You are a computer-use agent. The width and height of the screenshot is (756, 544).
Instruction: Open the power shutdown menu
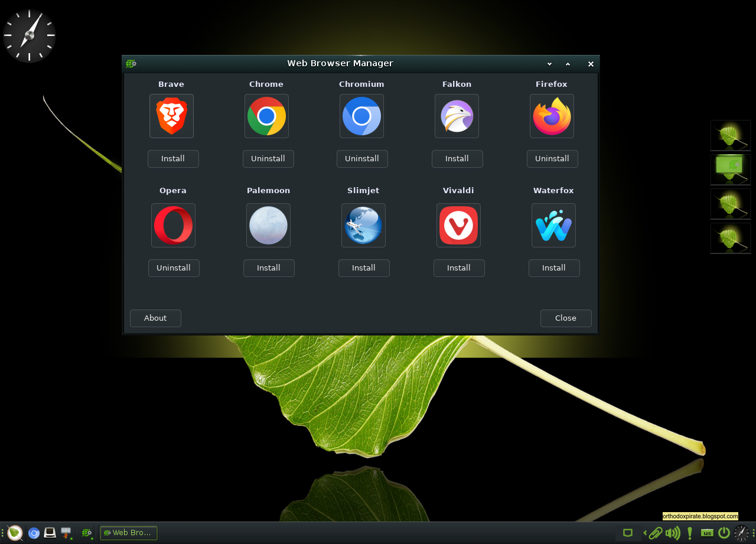pyautogui.click(x=724, y=533)
